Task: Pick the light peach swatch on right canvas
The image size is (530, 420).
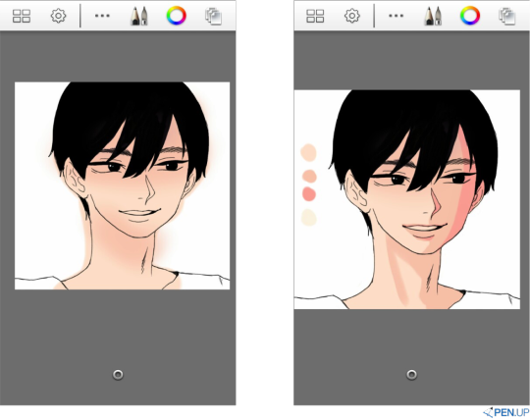Action: pos(308,152)
